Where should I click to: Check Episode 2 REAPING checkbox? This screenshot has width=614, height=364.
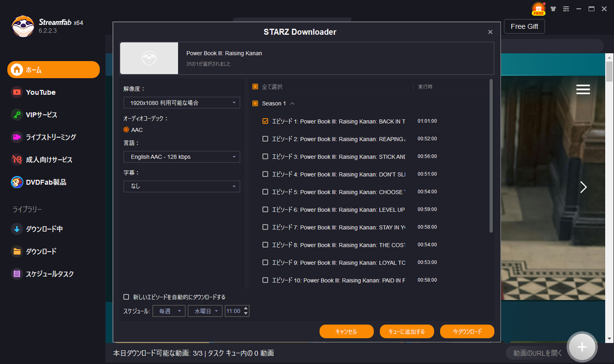point(265,139)
